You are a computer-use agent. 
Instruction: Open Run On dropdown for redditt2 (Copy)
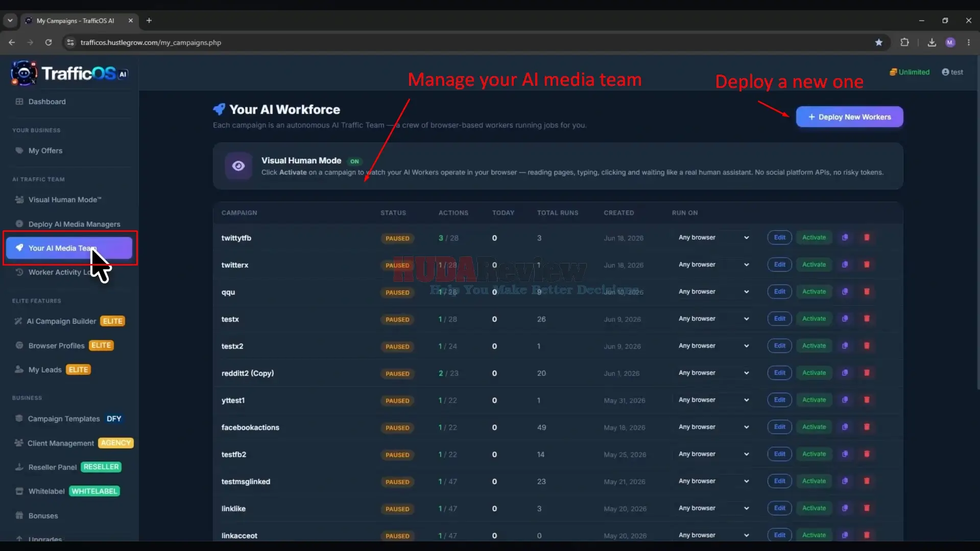(x=713, y=373)
